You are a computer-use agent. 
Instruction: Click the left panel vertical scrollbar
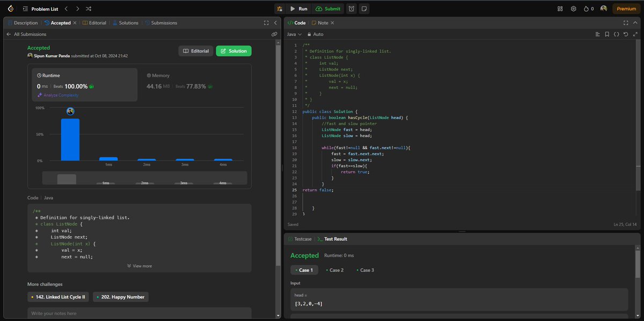[x=277, y=155]
